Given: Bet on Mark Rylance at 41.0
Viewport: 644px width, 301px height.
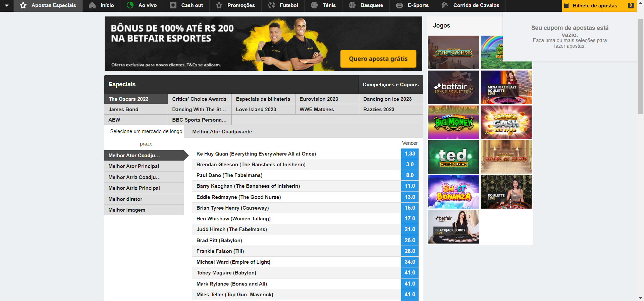Looking at the screenshot, I should pyautogui.click(x=410, y=284).
